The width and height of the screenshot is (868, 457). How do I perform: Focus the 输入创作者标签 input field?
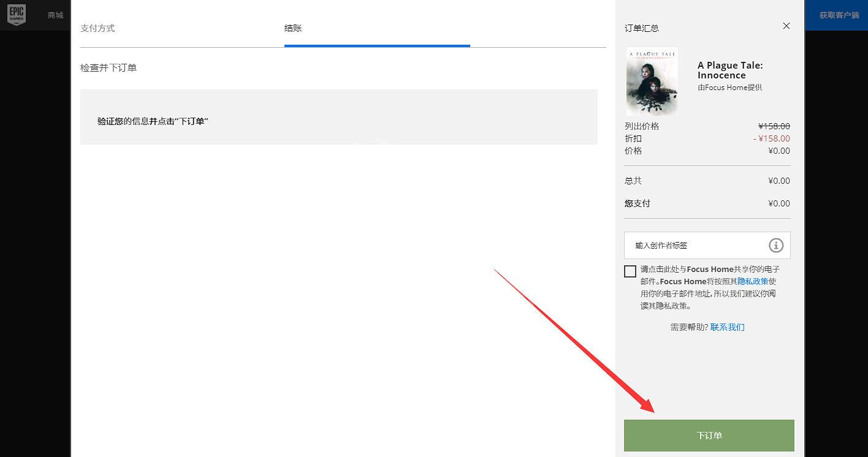point(693,245)
